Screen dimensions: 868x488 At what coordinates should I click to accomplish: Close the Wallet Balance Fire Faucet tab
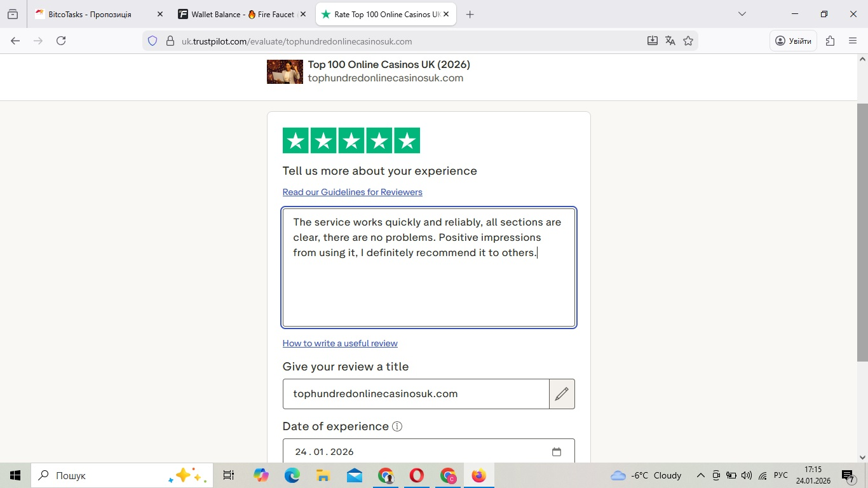coord(302,14)
